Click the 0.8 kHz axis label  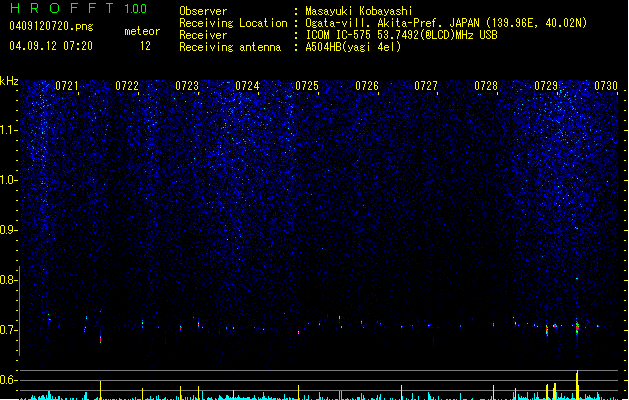pyautogui.click(x=9, y=280)
